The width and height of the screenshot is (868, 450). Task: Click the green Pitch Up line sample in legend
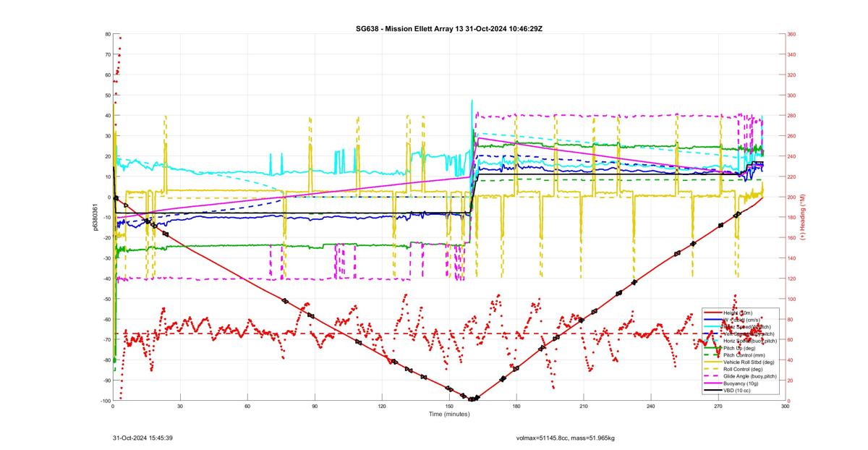pos(712,348)
